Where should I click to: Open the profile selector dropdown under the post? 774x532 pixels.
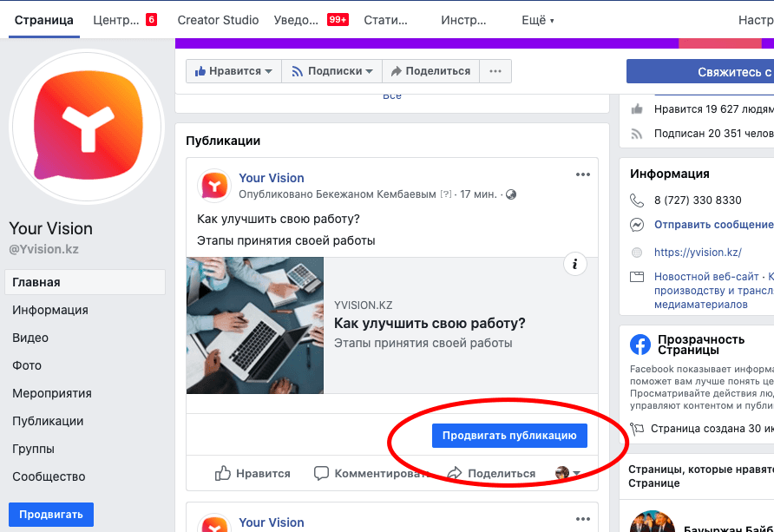567,473
